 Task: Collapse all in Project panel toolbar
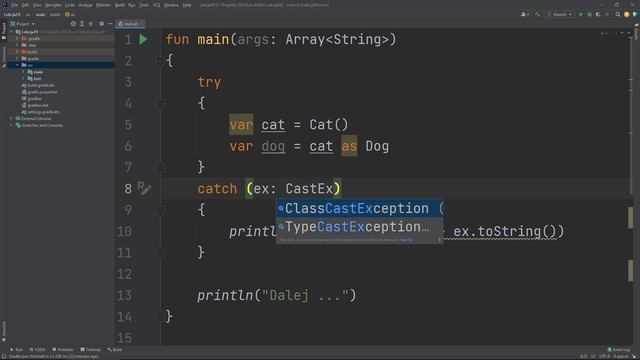(x=82, y=24)
